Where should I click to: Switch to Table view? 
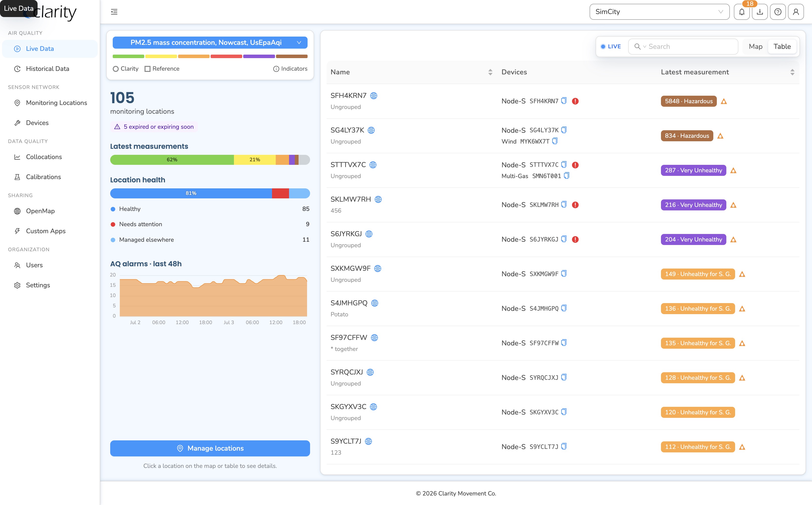782,47
